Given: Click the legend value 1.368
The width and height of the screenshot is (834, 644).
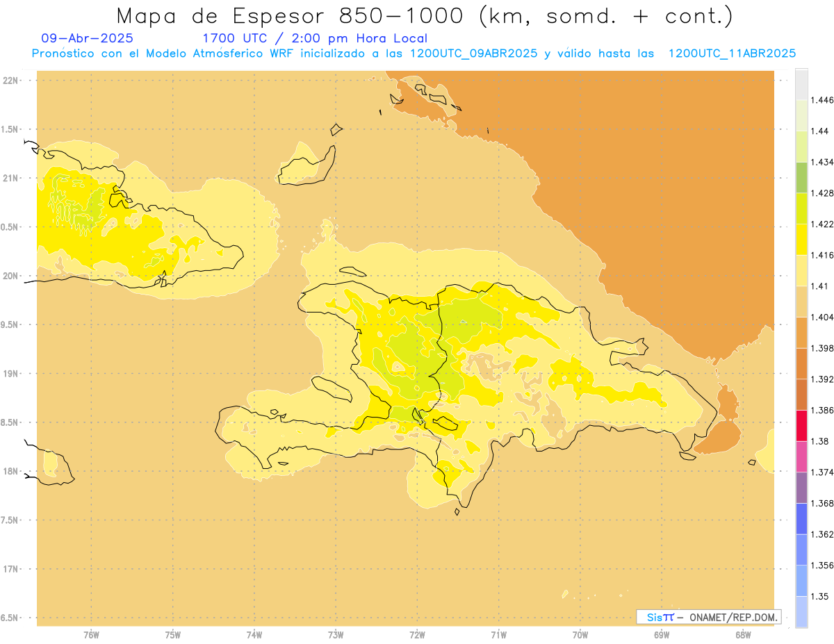Looking at the screenshot, I should tap(821, 503).
